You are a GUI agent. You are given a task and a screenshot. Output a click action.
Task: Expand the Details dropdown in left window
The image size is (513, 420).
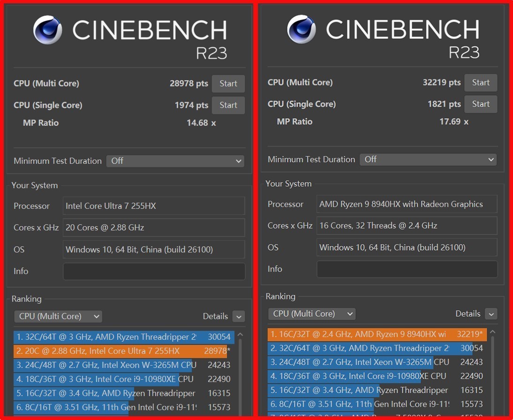[x=239, y=317]
